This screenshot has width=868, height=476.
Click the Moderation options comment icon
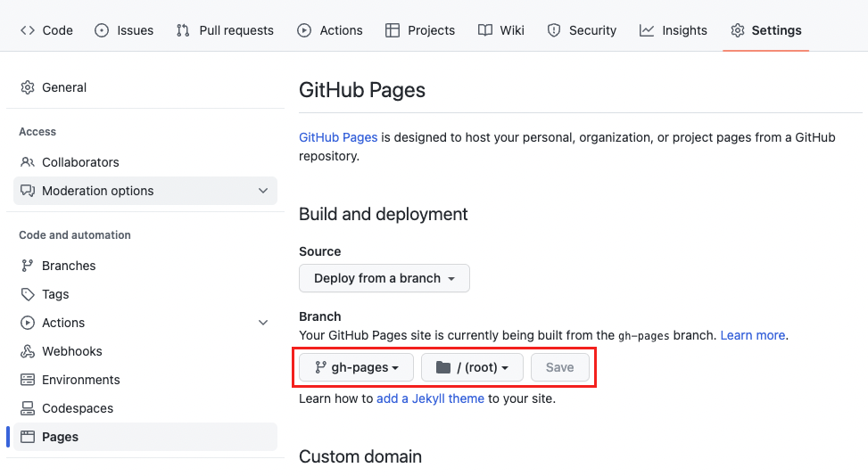tap(28, 191)
